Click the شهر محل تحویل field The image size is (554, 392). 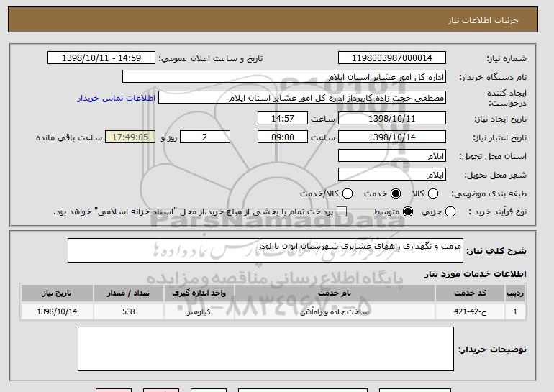tap(392, 175)
